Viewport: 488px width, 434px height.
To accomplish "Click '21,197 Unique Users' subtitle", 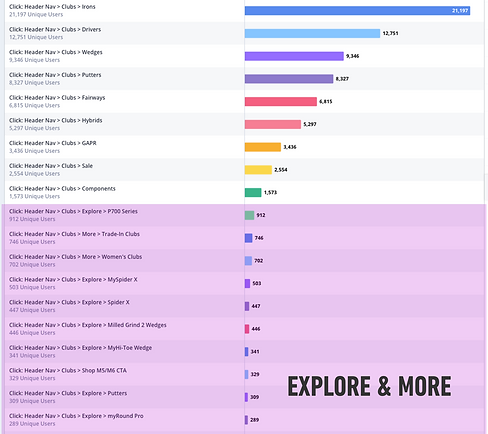I will coord(36,15).
